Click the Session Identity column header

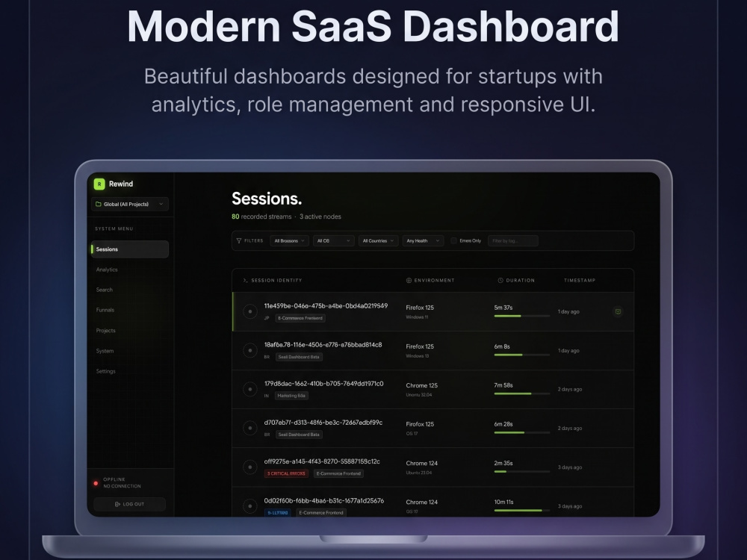click(273, 281)
